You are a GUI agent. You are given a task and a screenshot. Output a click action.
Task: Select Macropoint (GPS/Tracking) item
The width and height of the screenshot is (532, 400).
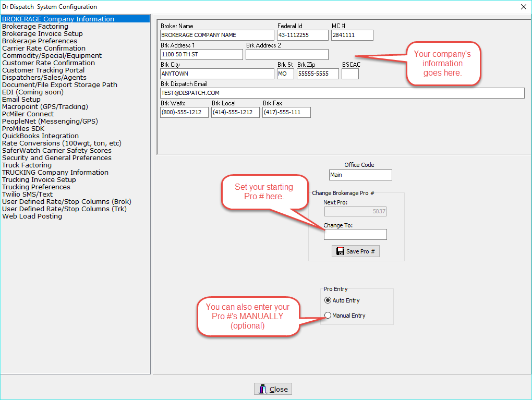coord(45,106)
